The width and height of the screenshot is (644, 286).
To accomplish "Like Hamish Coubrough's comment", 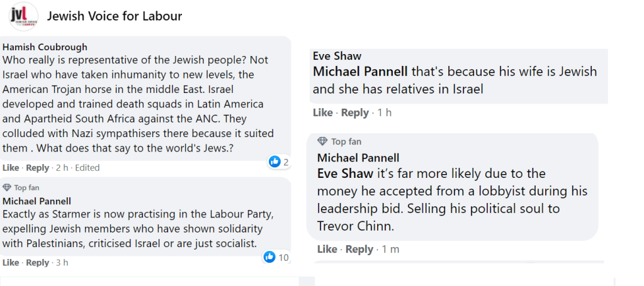I will coord(11,168).
